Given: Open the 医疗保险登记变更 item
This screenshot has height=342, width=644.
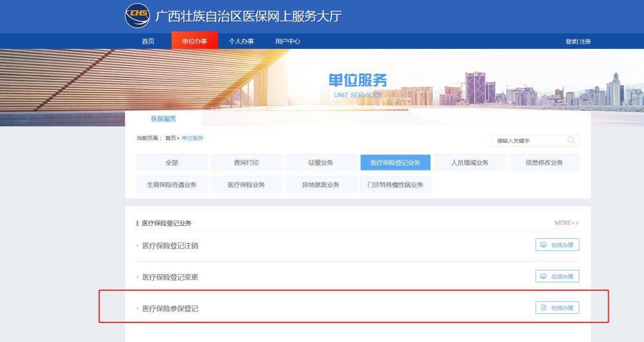Looking at the screenshot, I should tap(170, 277).
